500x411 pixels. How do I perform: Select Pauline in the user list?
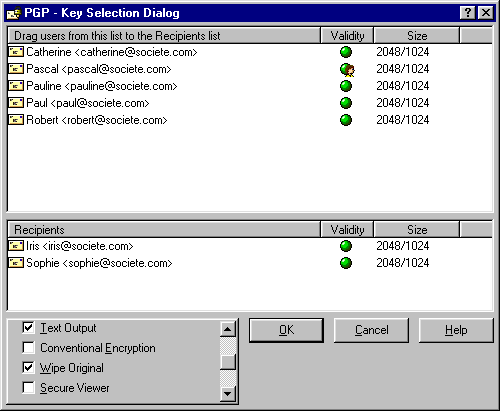[101, 86]
